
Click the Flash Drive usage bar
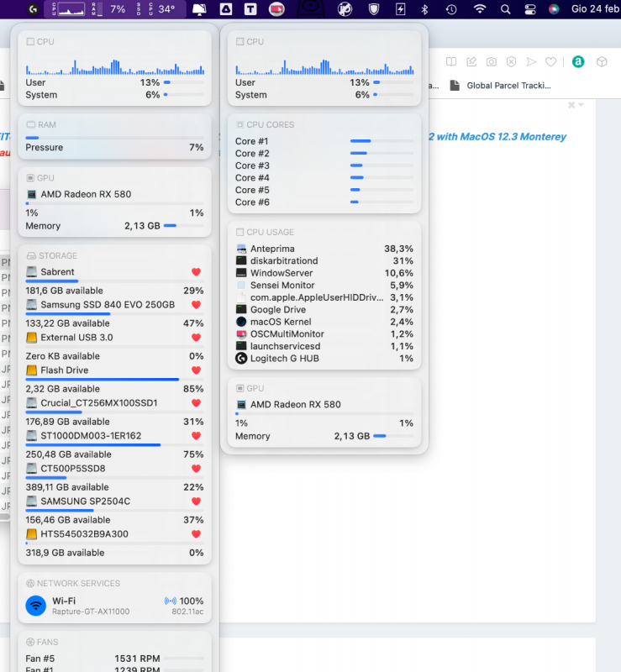coord(114,380)
